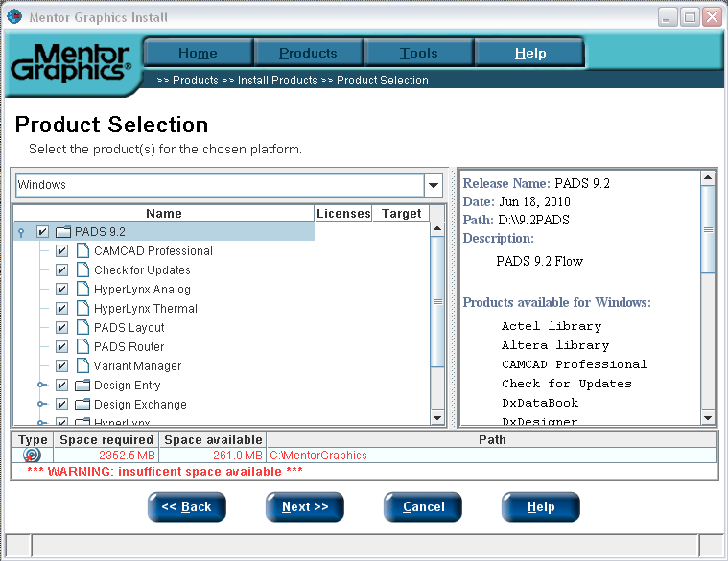Click the Path column header
Screen dimensions: 728x561
492,440
